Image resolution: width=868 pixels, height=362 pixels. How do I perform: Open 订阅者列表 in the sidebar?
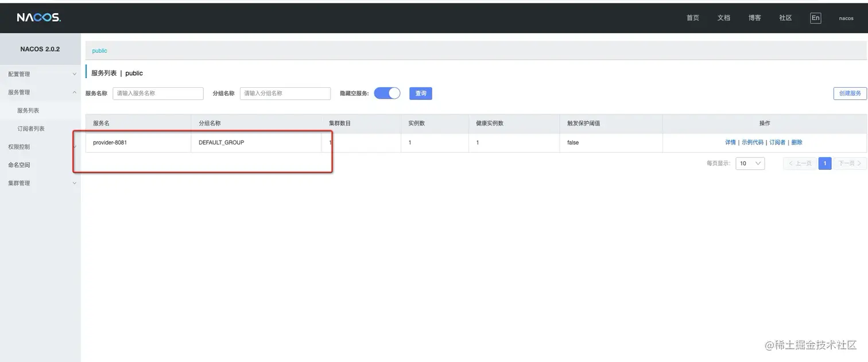pos(30,129)
